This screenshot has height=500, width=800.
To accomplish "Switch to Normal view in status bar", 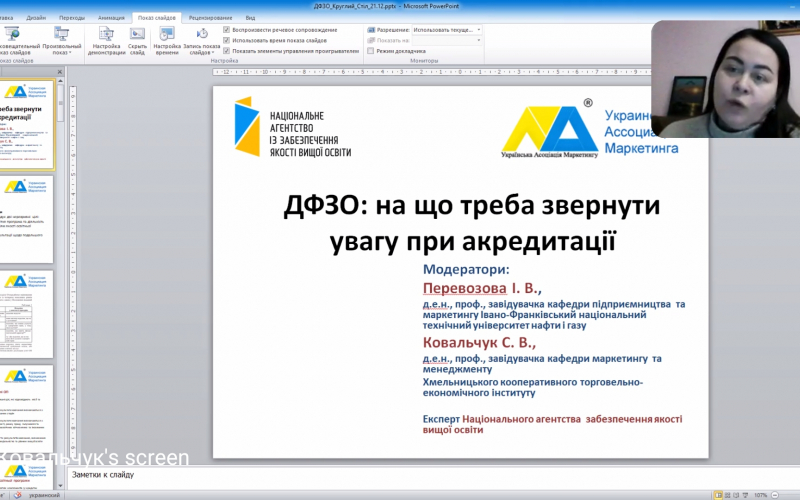I will coord(718,495).
